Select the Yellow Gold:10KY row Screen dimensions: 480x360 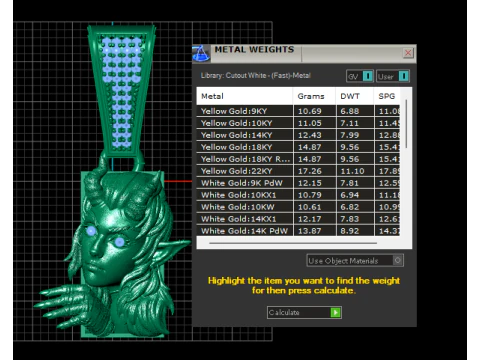pos(298,123)
